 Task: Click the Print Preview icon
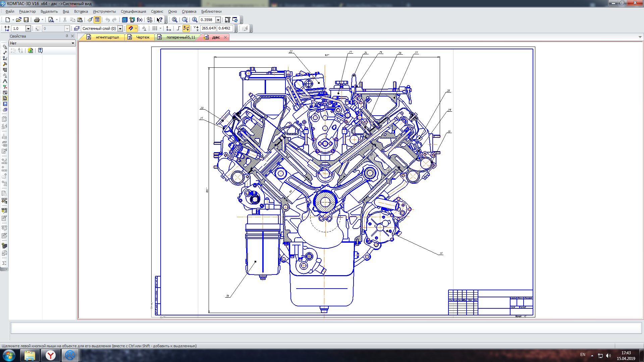click(x=51, y=20)
